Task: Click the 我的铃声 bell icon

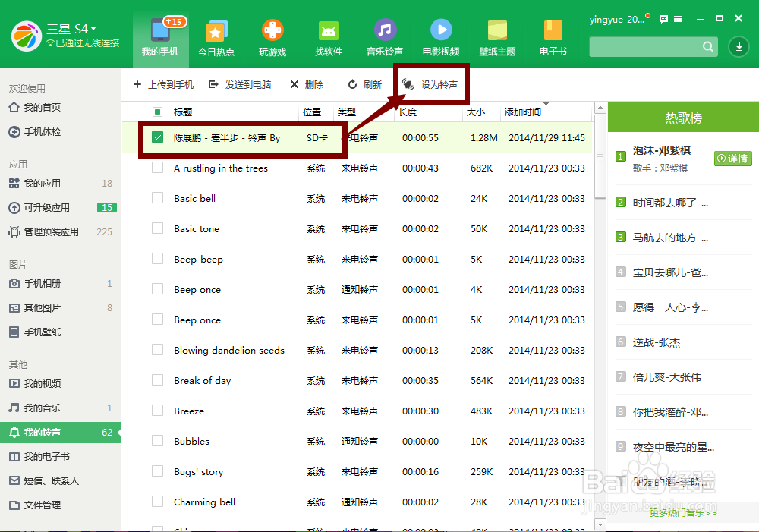Action: tap(14, 433)
